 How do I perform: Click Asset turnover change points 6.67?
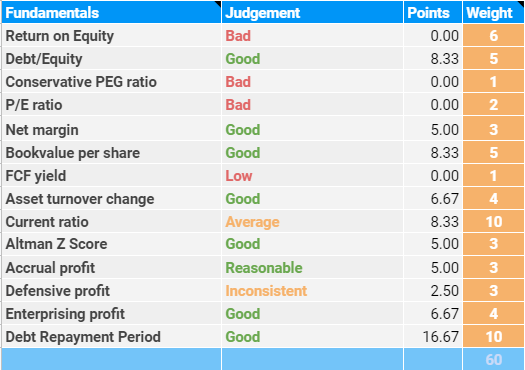[444, 199]
